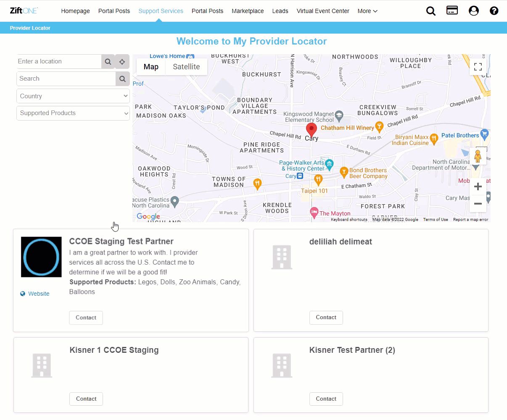
Task: Switch map to Satellite view
Action: coord(186,67)
